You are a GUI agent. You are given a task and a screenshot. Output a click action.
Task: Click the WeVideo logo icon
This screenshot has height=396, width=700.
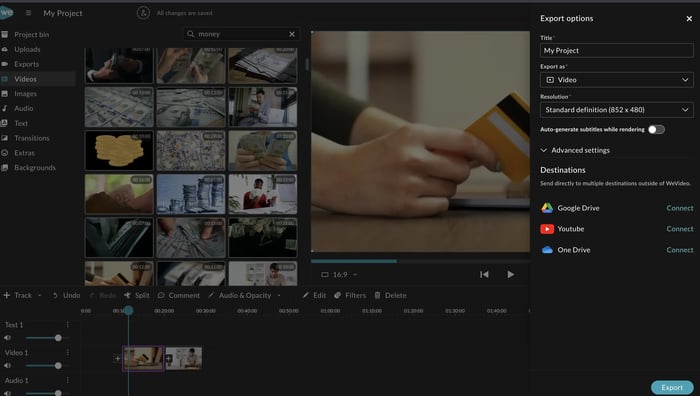6,13
